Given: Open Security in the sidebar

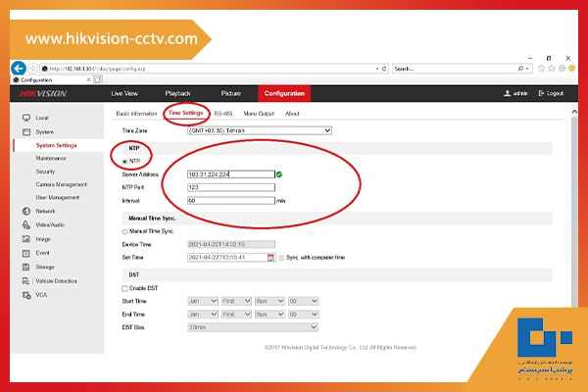Looking at the screenshot, I should coord(45,171).
